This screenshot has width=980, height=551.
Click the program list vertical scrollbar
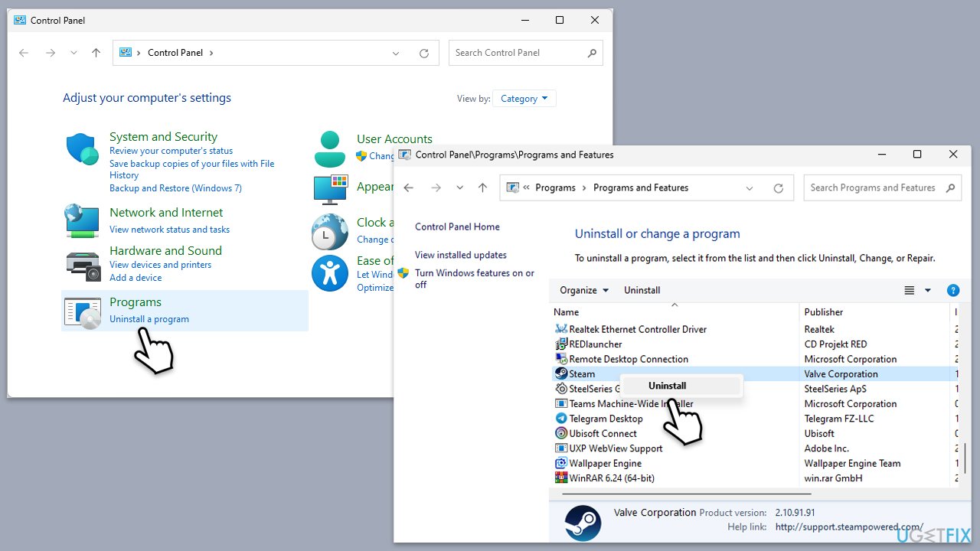click(x=965, y=457)
